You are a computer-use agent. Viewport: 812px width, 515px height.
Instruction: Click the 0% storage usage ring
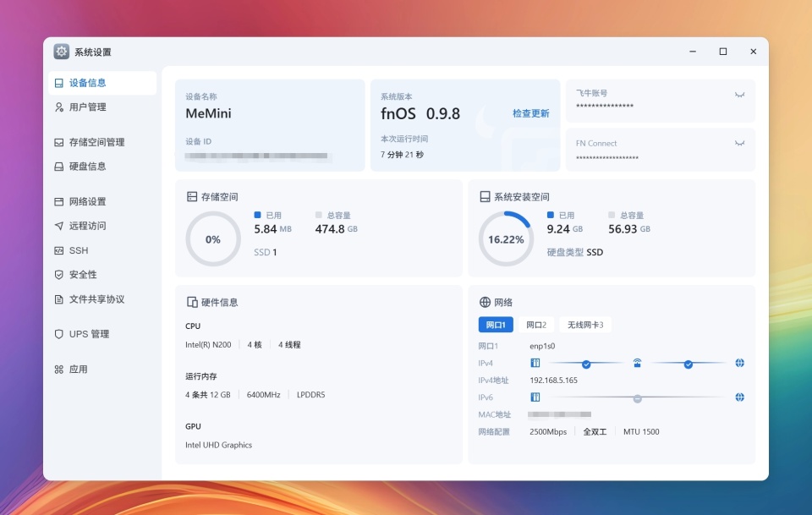213,239
